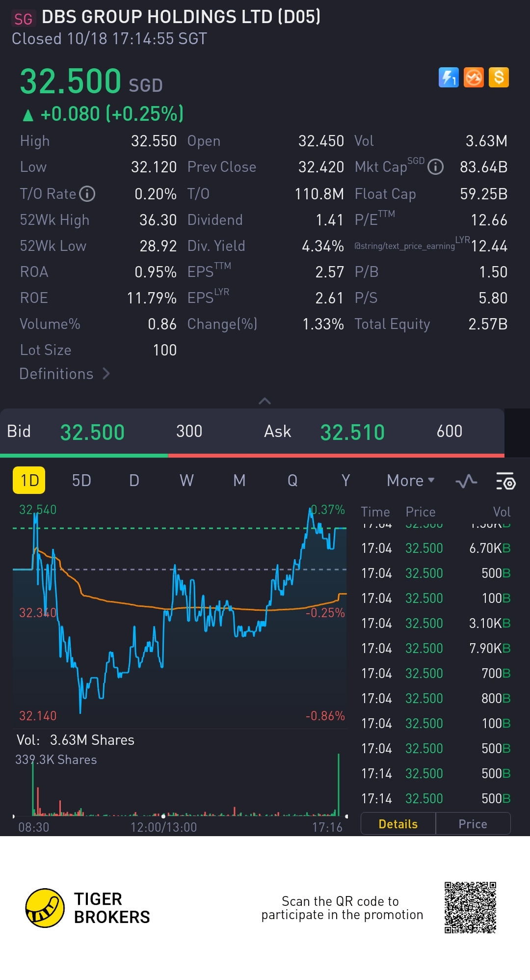Tap the Vol value 3.63M
Viewport: 530px width, 980px height.
[486, 141]
